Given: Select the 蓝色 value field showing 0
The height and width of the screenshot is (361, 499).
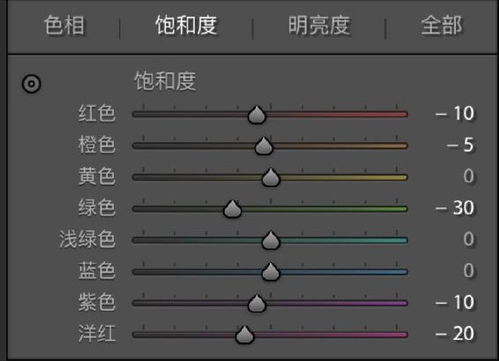Looking at the screenshot, I should pyautogui.click(x=468, y=271).
